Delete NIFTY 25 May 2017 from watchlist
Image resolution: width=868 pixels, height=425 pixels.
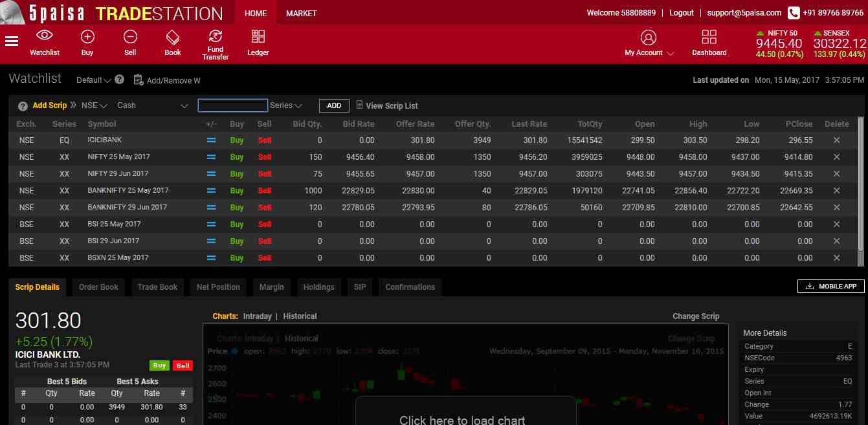pos(836,157)
